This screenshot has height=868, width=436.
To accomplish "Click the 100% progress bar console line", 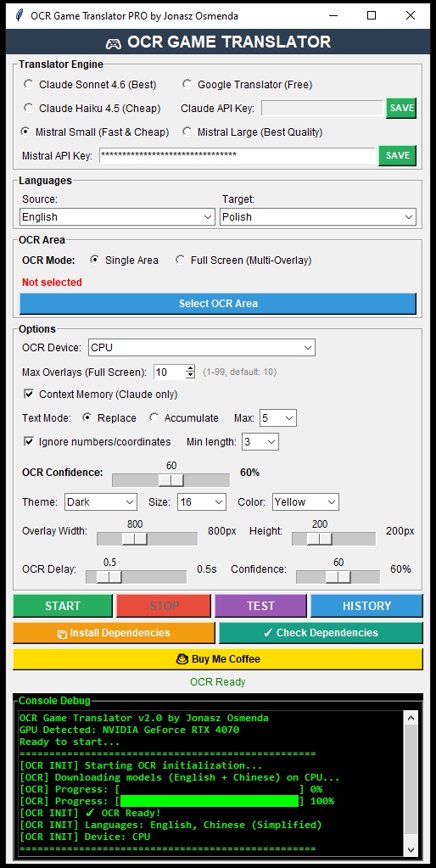I will point(176,801).
